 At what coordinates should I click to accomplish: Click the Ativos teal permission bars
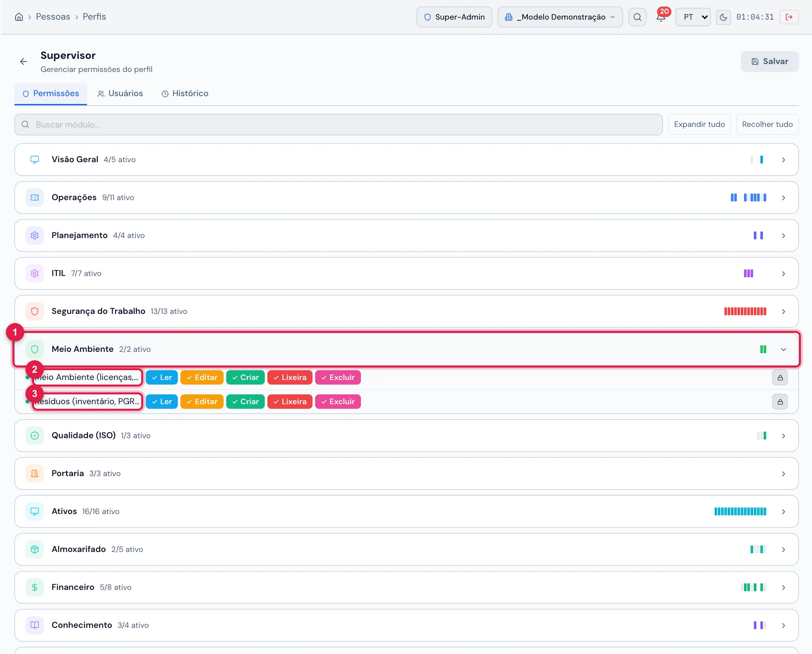(x=740, y=511)
